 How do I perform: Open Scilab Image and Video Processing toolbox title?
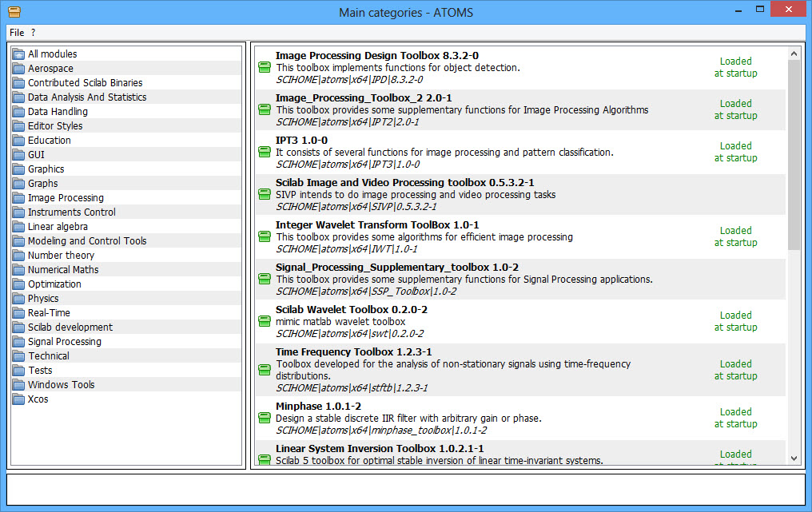pos(405,183)
